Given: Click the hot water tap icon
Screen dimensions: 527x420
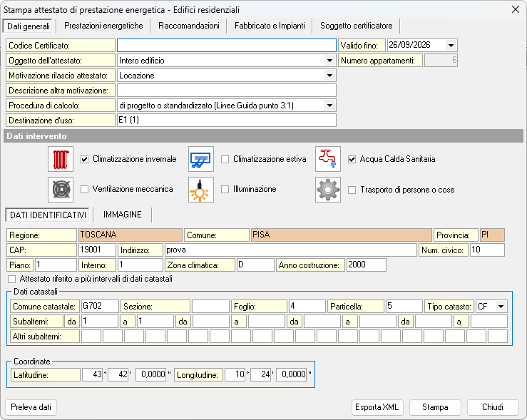Looking at the screenshot, I should [x=328, y=159].
